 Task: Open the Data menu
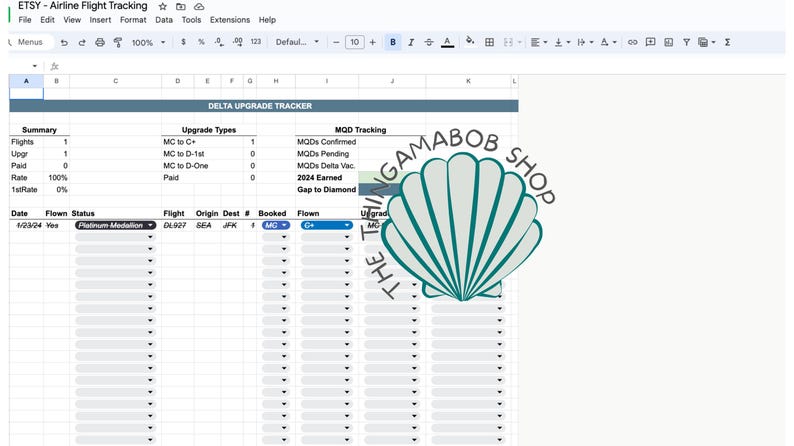pos(164,20)
